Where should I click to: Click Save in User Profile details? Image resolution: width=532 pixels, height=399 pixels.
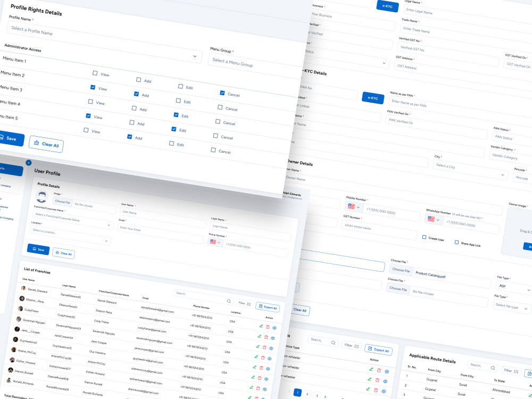[38, 249]
